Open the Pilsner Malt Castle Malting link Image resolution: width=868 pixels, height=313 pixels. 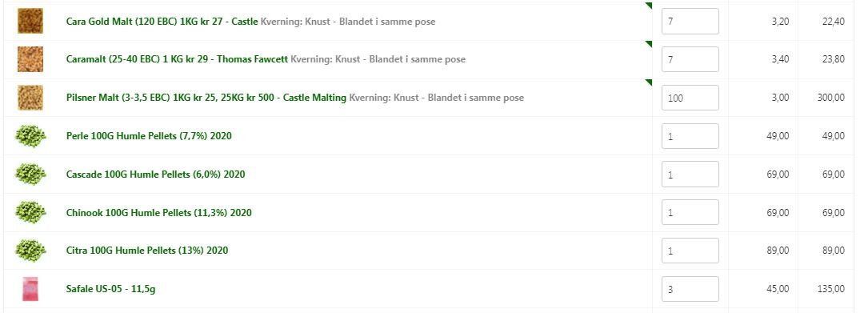coord(206,98)
